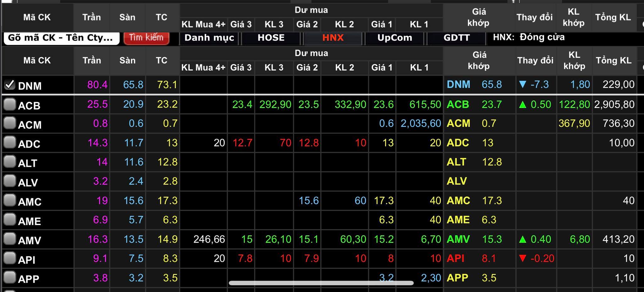Click ACB green up-arrow change indicator
The width and height of the screenshot is (644, 292).
[x=523, y=104]
